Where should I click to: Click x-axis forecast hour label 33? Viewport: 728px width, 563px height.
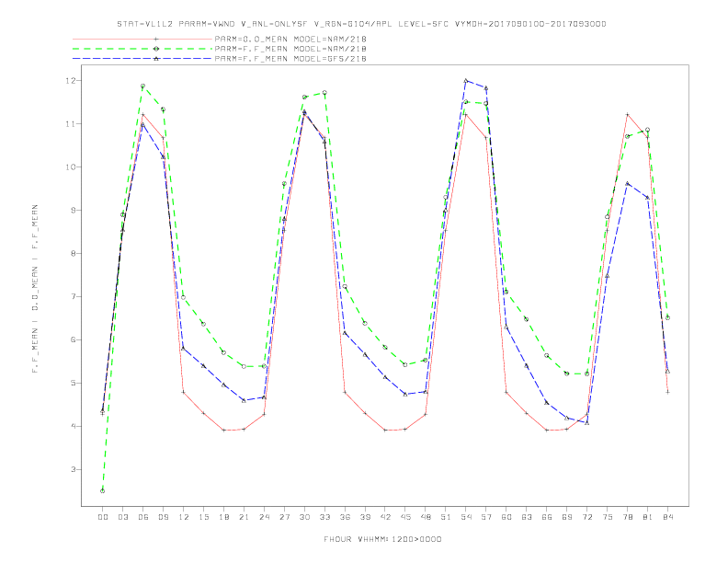(324, 517)
